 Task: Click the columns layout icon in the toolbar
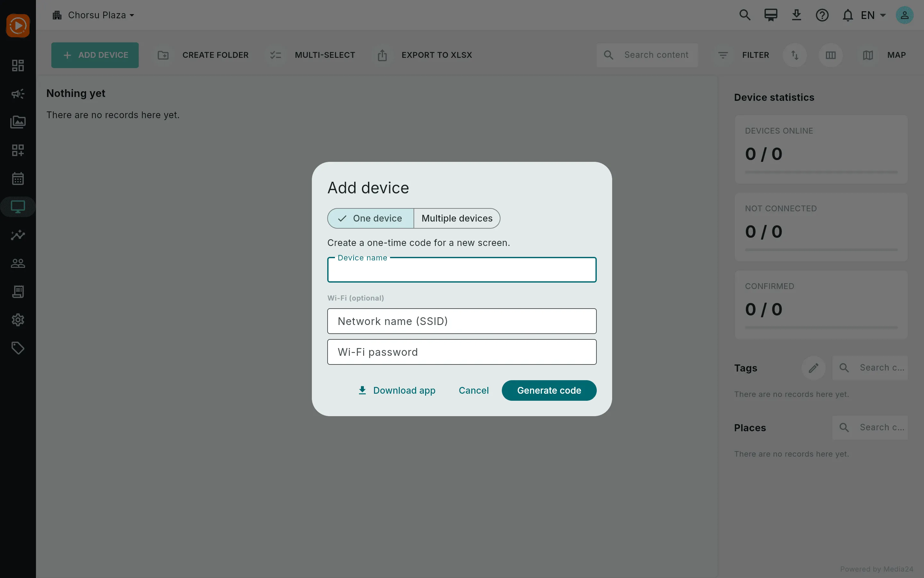pos(830,55)
